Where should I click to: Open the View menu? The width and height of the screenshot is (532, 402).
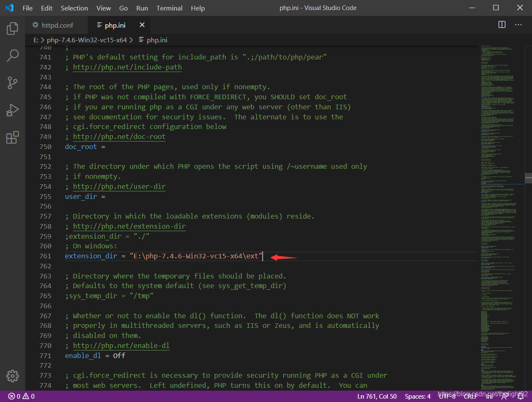click(x=103, y=8)
